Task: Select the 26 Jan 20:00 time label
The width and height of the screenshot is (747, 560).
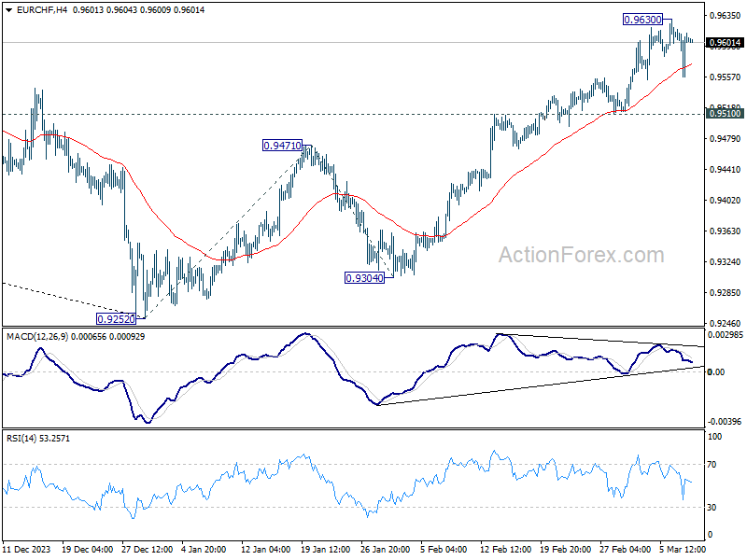Action: tap(385, 549)
